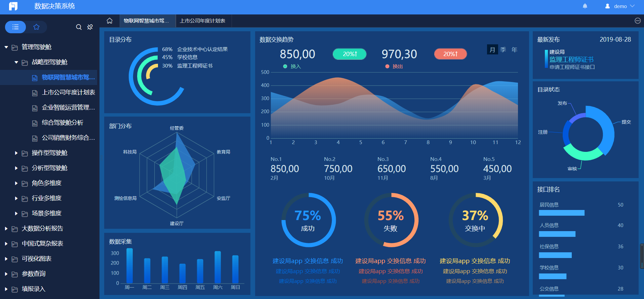
Task: Click 申请工程师证书接口 text
Action: point(572,67)
